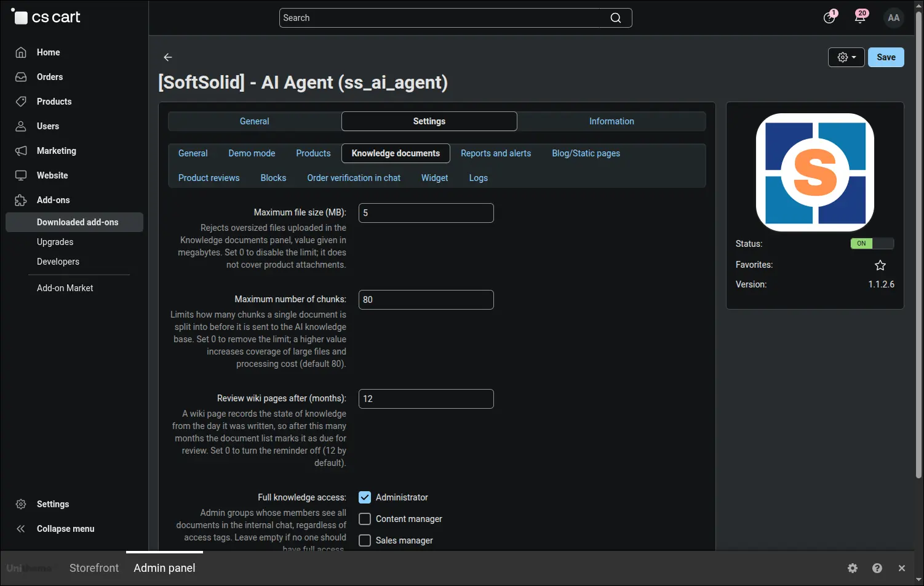
Task: Click the Maximum number of chunks field
Action: pos(426,300)
